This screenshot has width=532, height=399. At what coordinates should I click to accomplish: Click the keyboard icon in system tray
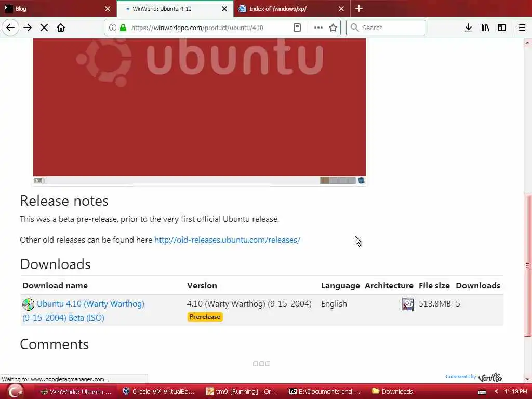click(482, 392)
